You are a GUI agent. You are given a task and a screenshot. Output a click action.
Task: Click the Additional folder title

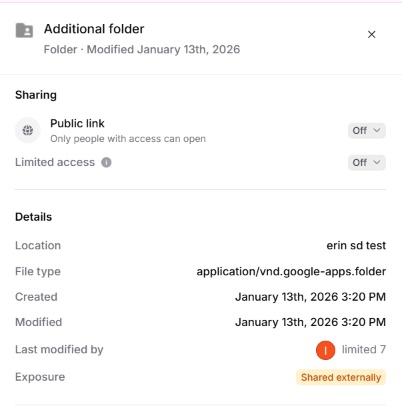tap(94, 29)
